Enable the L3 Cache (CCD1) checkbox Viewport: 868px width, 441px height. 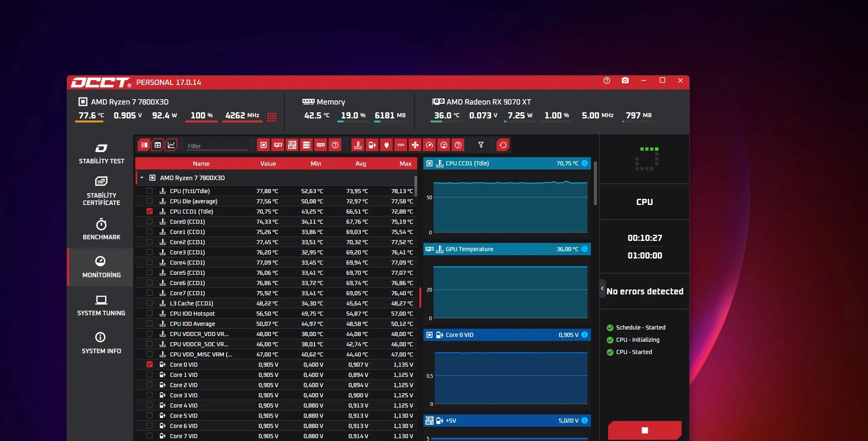coord(150,303)
